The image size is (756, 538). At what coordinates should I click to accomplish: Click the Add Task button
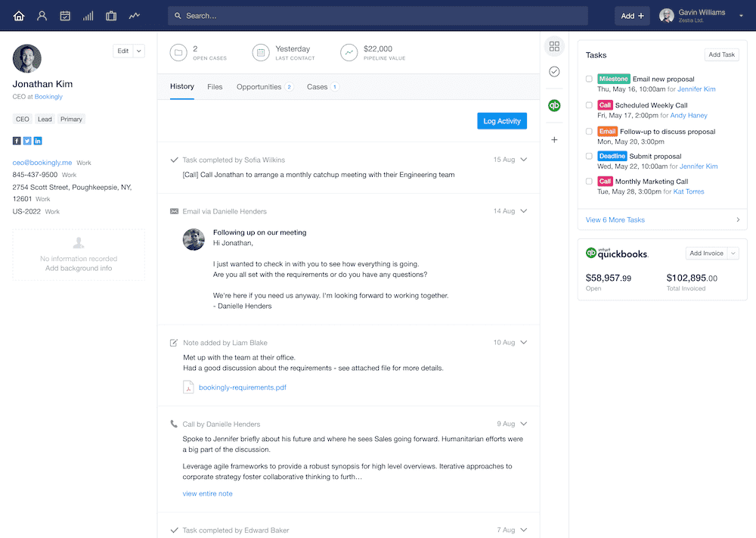(x=722, y=54)
